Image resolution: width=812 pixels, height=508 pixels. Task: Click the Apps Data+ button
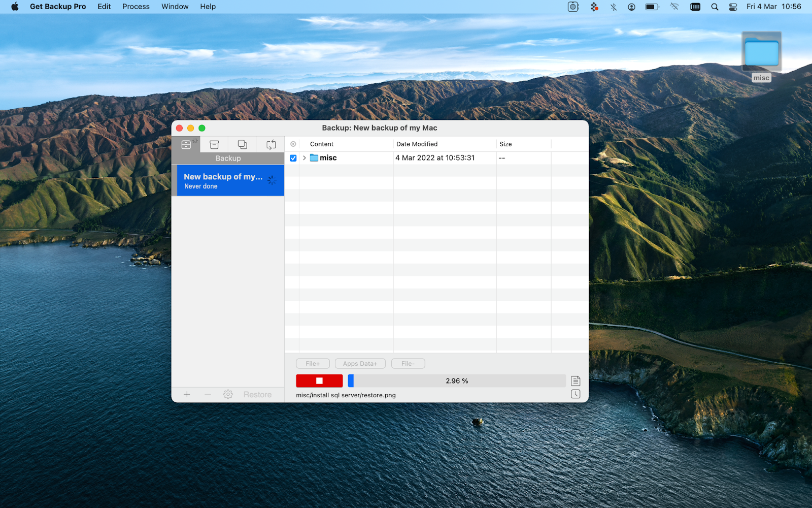[360, 363]
